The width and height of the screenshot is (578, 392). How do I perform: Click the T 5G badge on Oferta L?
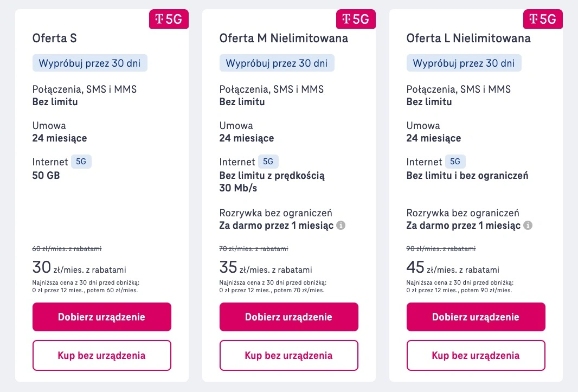(x=543, y=19)
